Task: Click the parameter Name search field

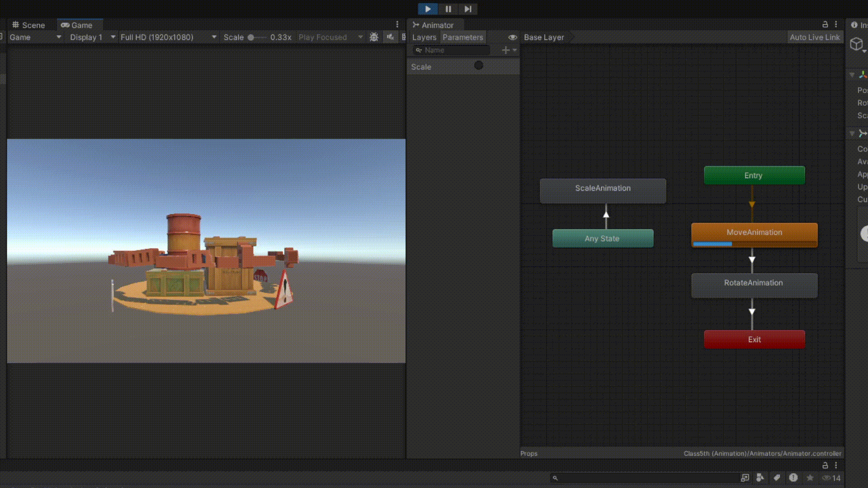Action: coord(452,50)
